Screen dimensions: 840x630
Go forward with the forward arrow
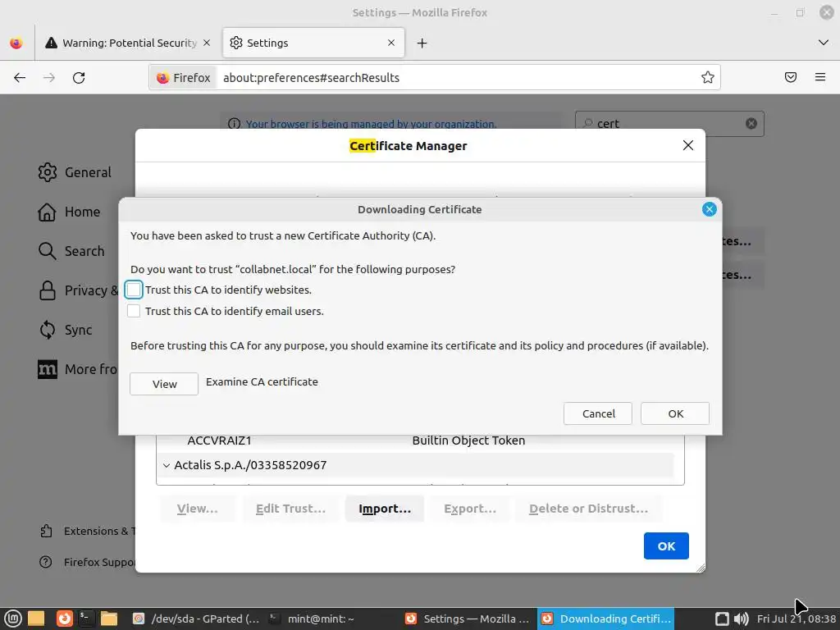(49, 78)
